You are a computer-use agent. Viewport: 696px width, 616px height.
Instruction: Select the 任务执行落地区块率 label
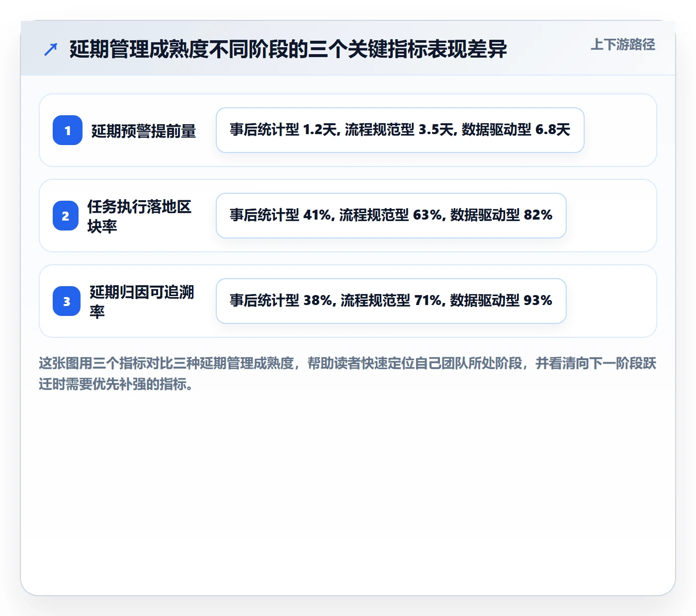(140, 216)
